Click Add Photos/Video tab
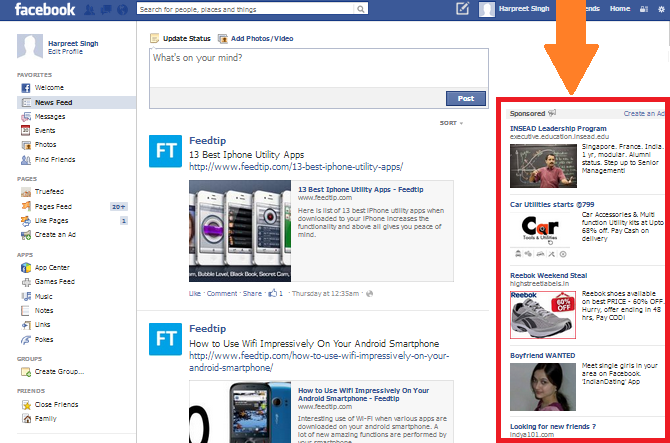This screenshot has width=670, height=443. click(256, 38)
